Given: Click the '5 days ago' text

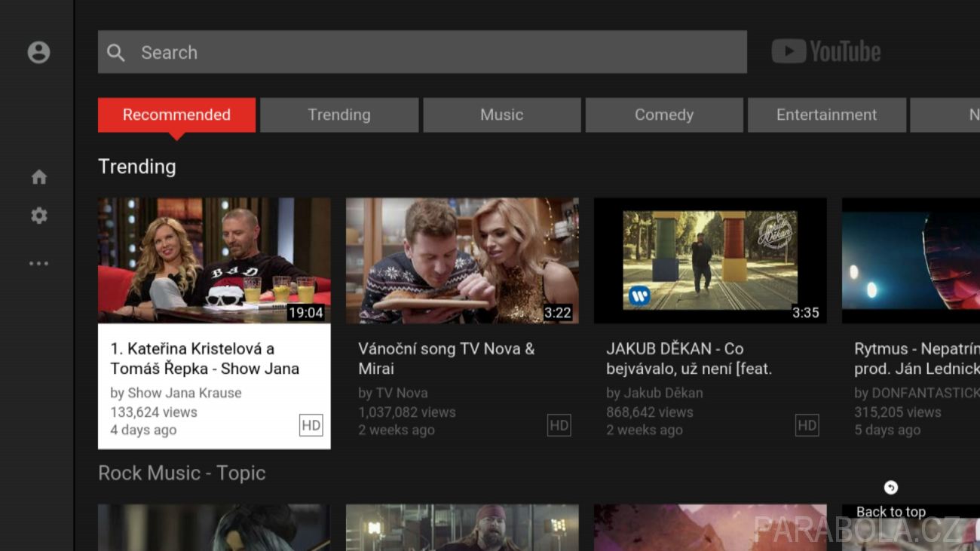Looking at the screenshot, I should [887, 430].
